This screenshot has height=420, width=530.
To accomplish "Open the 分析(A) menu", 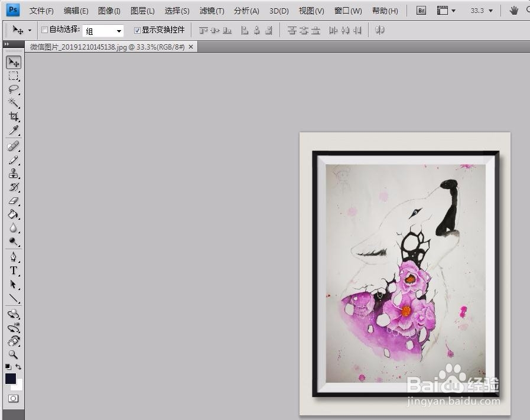I will 246,11.
